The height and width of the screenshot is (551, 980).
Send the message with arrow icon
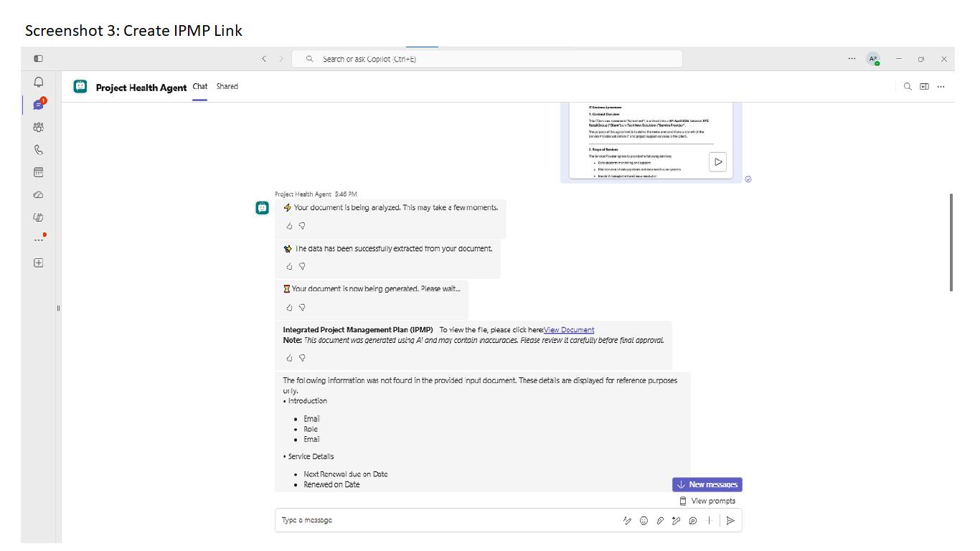click(x=730, y=521)
